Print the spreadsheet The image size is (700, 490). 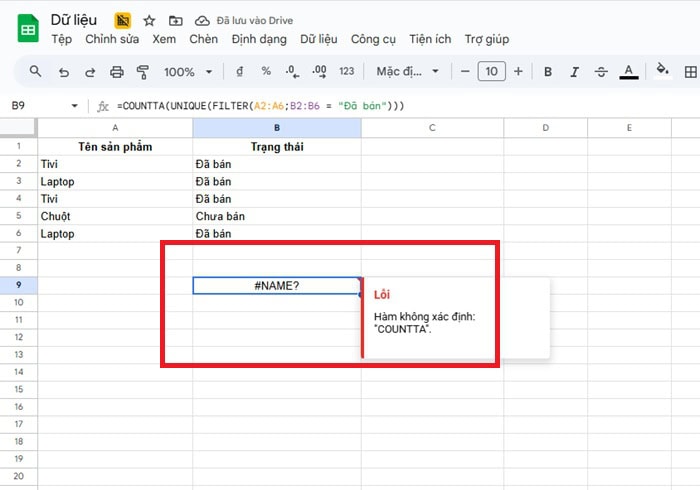pos(117,72)
